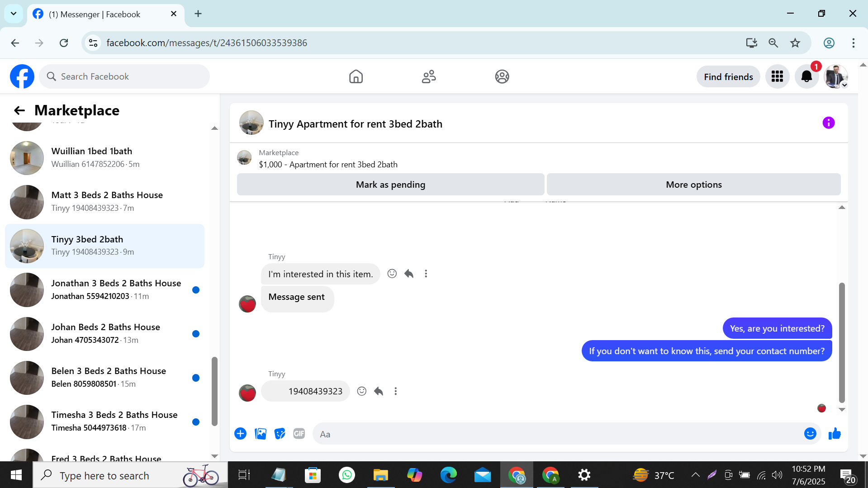Image resolution: width=868 pixels, height=488 pixels.
Task: Open tab search dropdown arrow
Action: click(x=14, y=14)
